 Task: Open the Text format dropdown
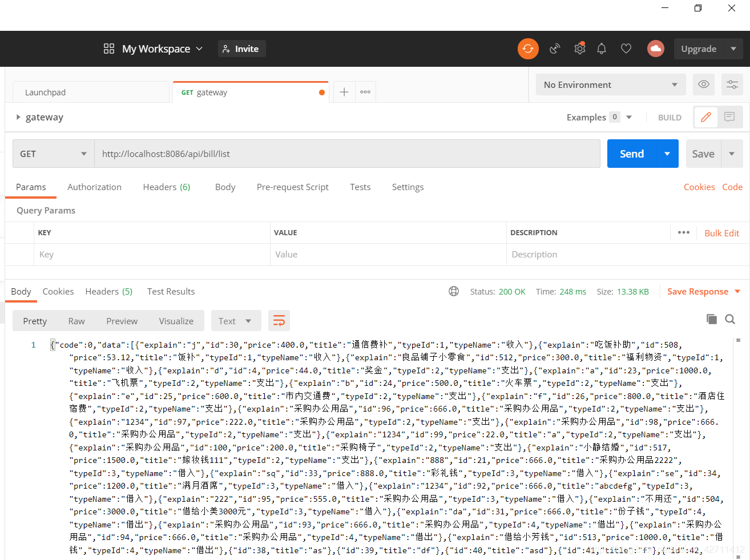[236, 321]
